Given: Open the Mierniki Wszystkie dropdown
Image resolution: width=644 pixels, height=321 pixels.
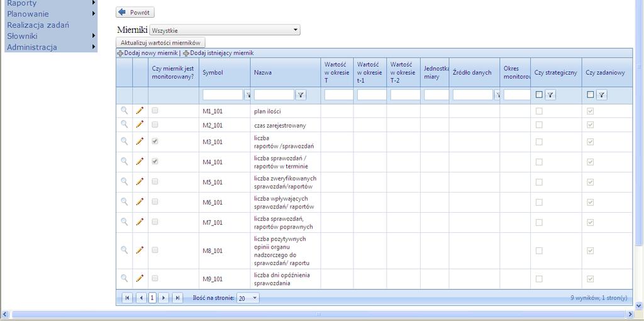Looking at the screenshot, I should pos(225,30).
